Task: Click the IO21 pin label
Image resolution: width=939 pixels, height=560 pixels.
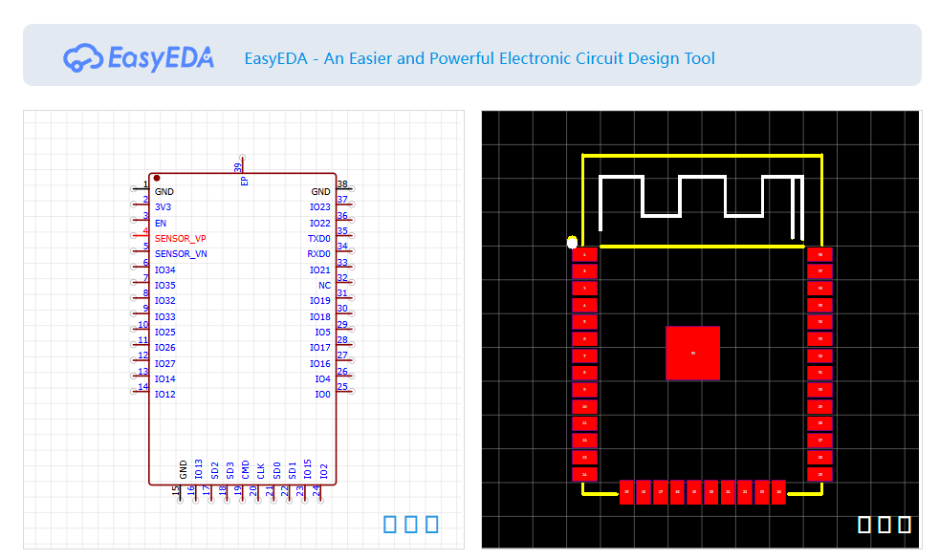Action: (319, 269)
